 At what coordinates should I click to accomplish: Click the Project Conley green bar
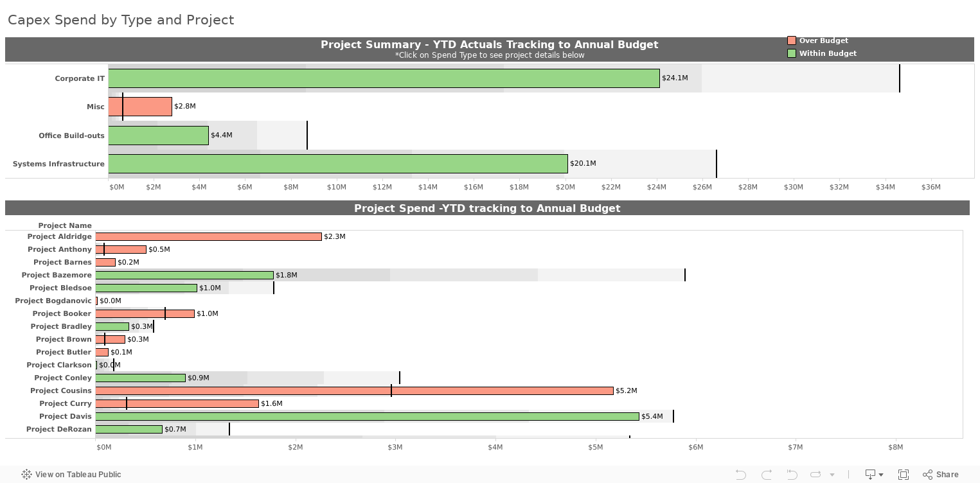pyautogui.click(x=140, y=378)
